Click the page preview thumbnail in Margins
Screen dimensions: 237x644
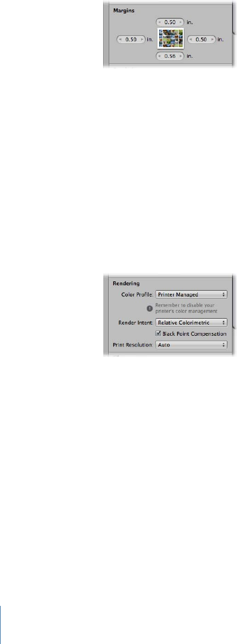[170, 39]
